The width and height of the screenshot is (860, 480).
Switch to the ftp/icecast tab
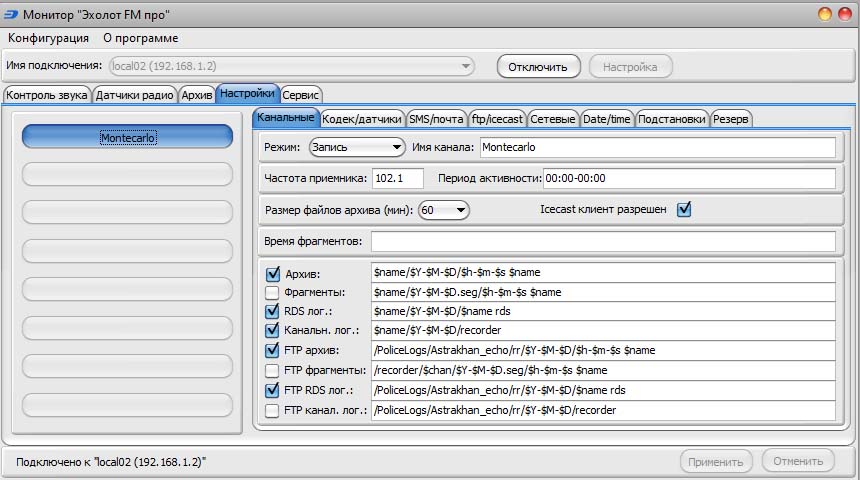click(497, 119)
